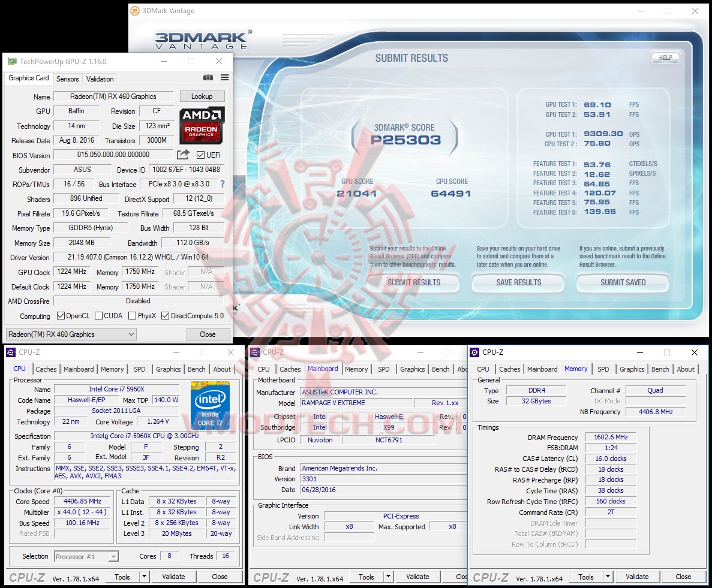This screenshot has width=712, height=588.
Task: Click Tools button in right CPU-Z Memory window
Action: [x=586, y=577]
